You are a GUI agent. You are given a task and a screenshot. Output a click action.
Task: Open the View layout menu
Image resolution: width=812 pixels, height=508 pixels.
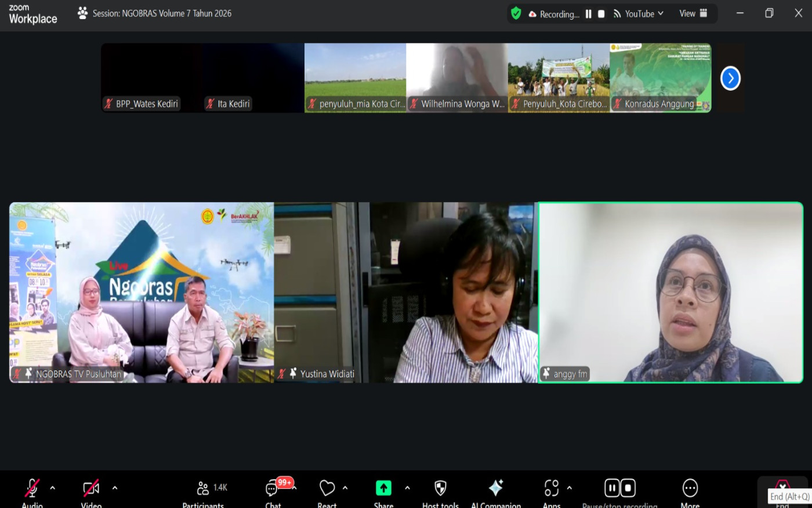(x=693, y=13)
